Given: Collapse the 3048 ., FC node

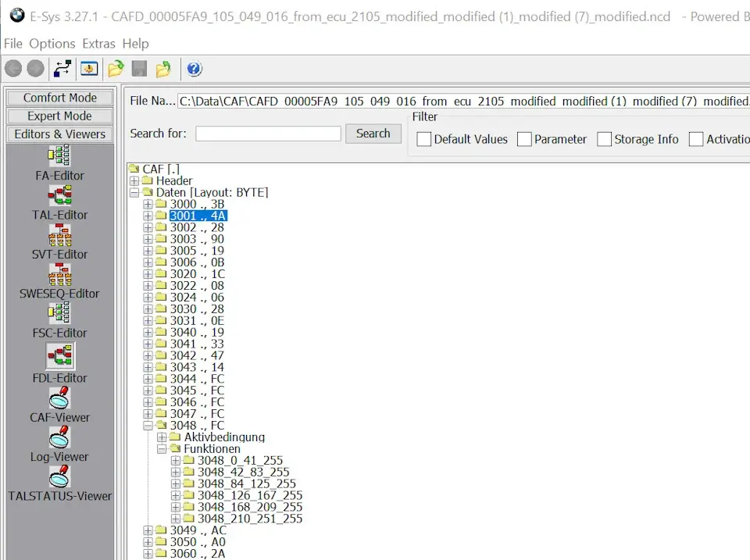Looking at the screenshot, I should click(148, 425).
